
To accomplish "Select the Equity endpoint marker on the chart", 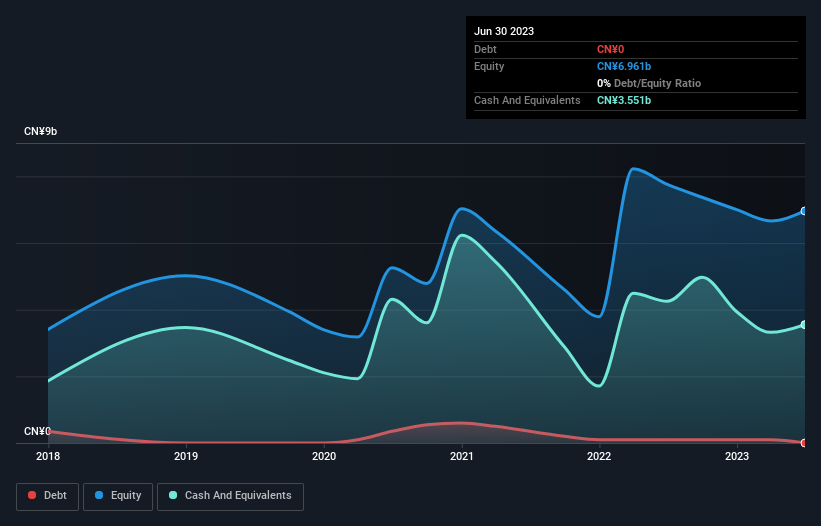I will [x=804, y=211].
